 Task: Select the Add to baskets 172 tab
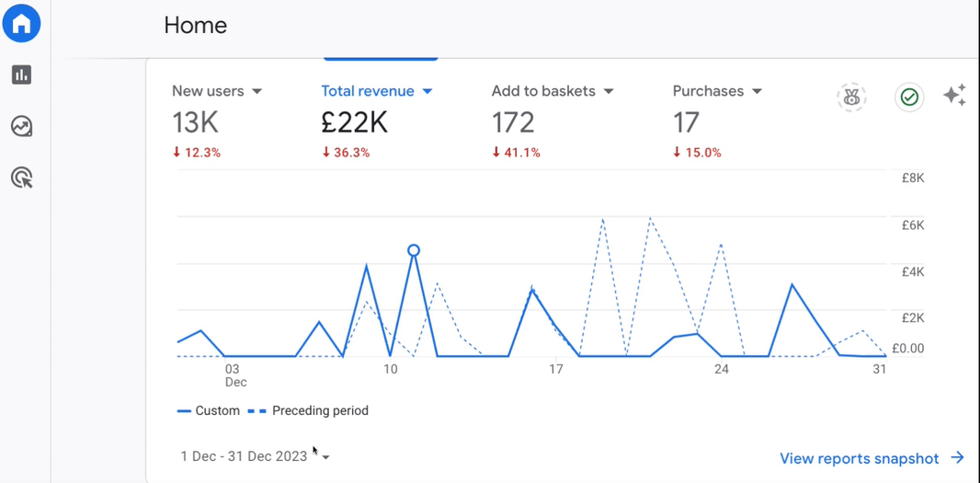[x=553, y=121]
